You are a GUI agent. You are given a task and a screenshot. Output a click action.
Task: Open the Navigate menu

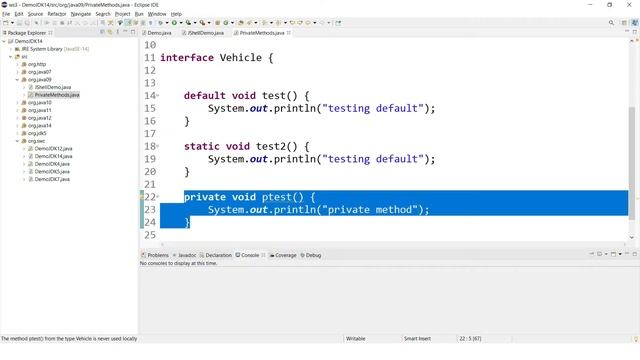tap(81, 14)
